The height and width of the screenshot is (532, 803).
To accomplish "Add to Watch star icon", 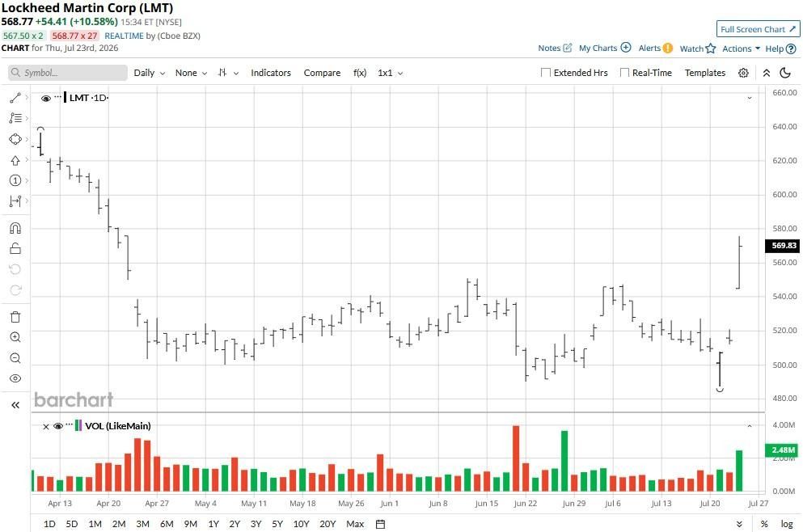I will (710, 49).
